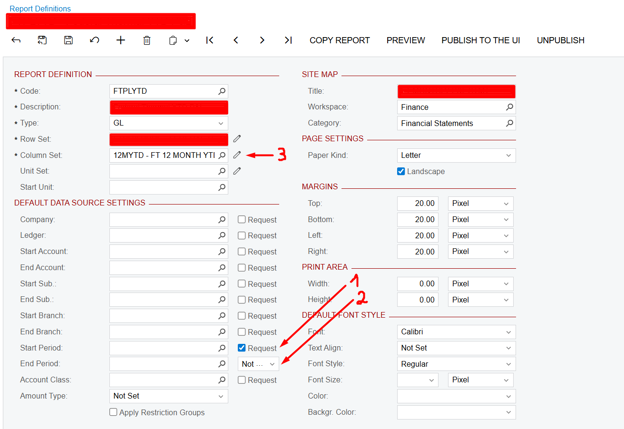Expand the clipboard menu dropdown arrow
Screen dimensions: 624x429
(x=187, y=41)
